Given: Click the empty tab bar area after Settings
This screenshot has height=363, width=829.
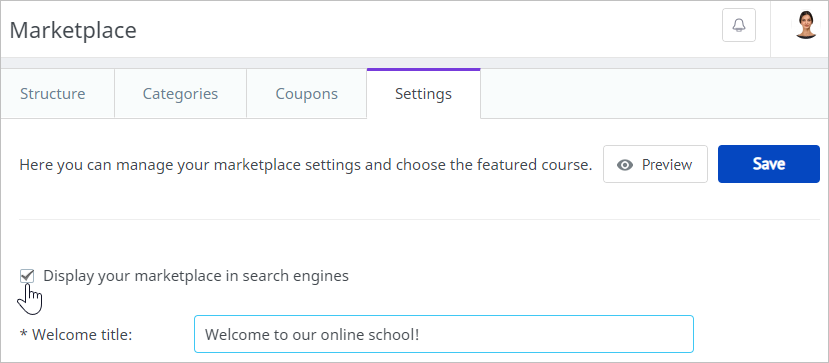Looking at the screenshot, I should tap(654, 94).
